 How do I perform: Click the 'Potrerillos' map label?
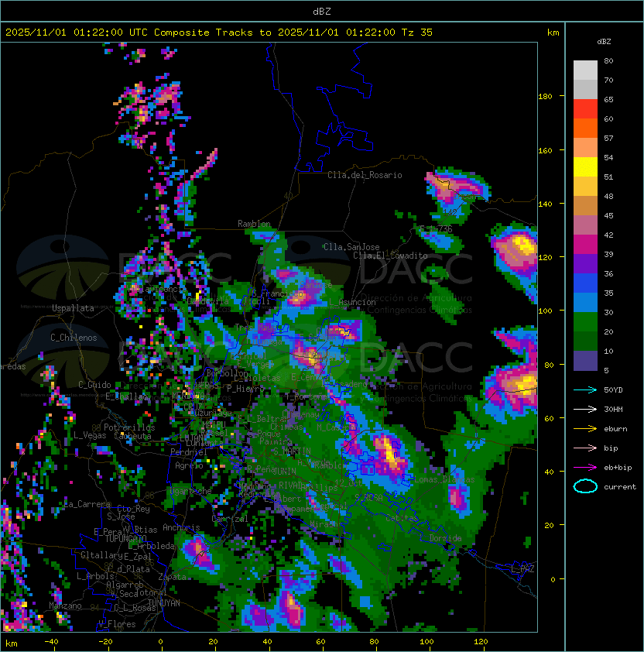(129, 427)
